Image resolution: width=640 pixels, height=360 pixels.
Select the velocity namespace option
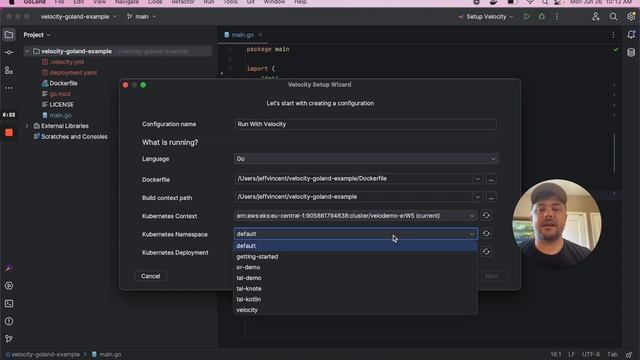(355, 309)
